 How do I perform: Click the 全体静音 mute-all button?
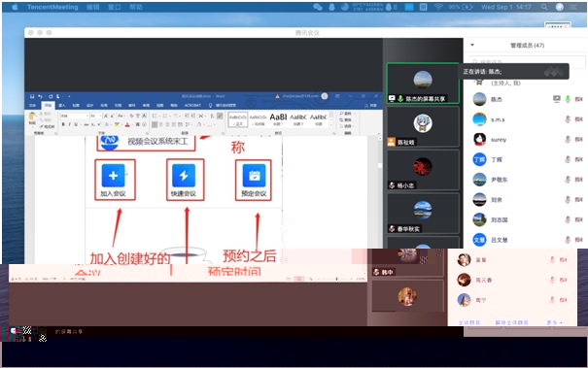point(469,322)
